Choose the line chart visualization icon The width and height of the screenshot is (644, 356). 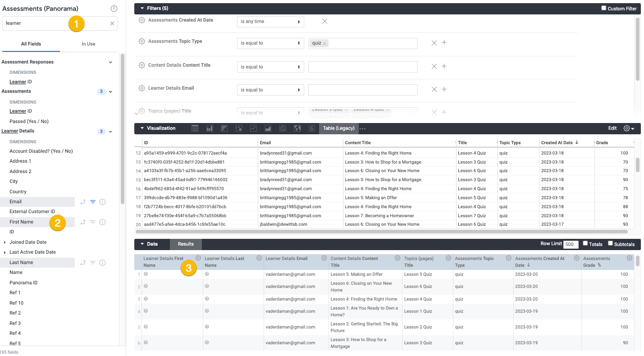point(253,128)
